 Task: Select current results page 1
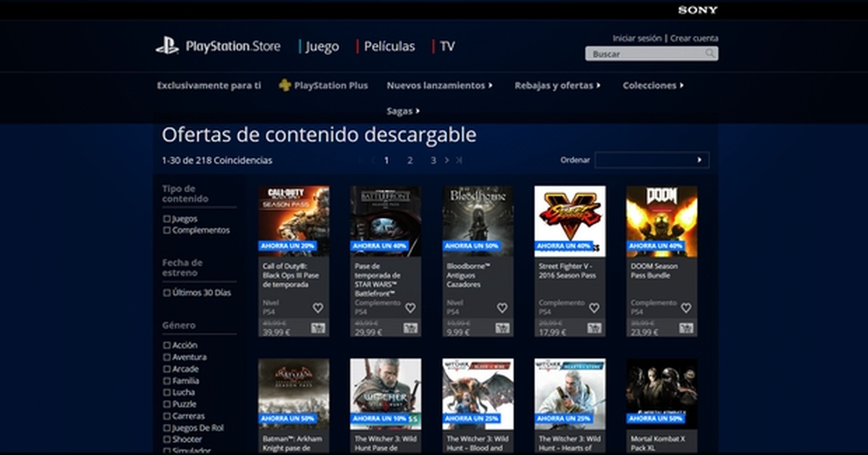click(387, 160)
